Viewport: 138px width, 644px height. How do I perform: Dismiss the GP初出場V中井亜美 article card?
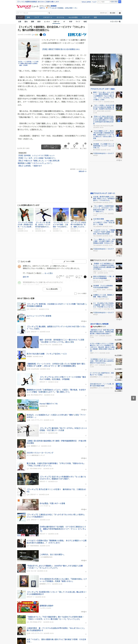86,231
